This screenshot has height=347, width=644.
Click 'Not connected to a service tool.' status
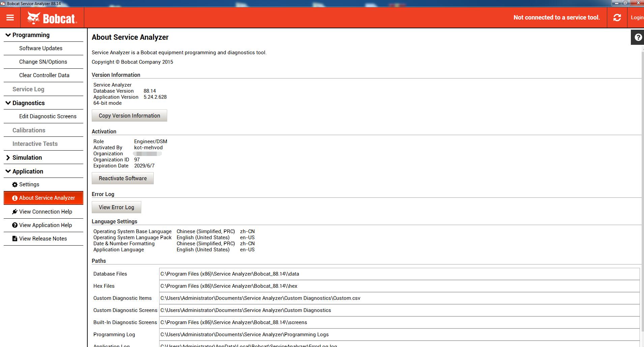(x=557, y=18)
